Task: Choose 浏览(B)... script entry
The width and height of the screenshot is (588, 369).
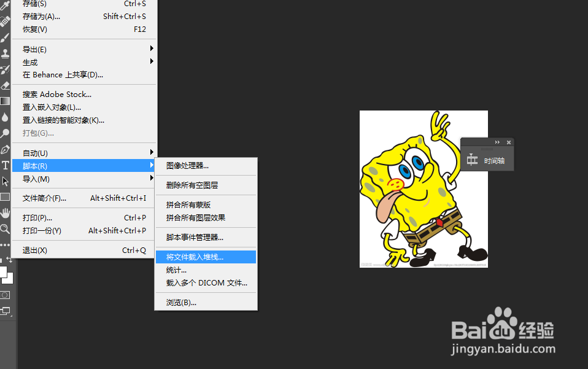Action: click(206, 302)
